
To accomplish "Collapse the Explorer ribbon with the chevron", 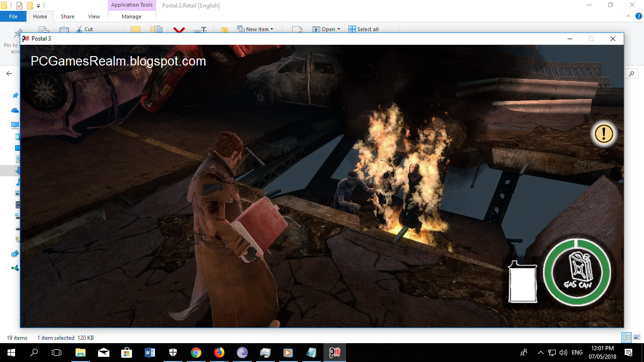I will click(627, 16).
